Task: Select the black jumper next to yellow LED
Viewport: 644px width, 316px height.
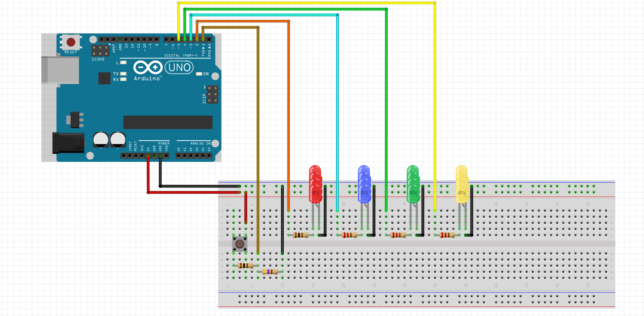Action: click(472, 211)
